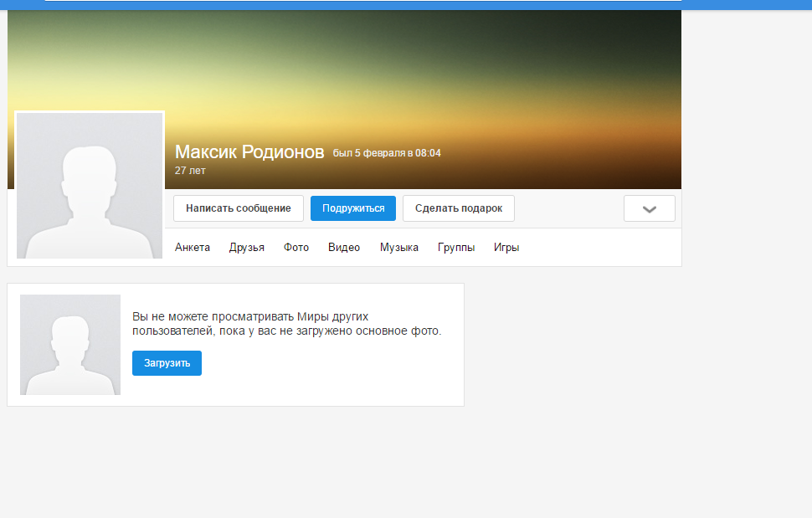
Task: Click the blue Подружиться button
Action: click(352, 208)
